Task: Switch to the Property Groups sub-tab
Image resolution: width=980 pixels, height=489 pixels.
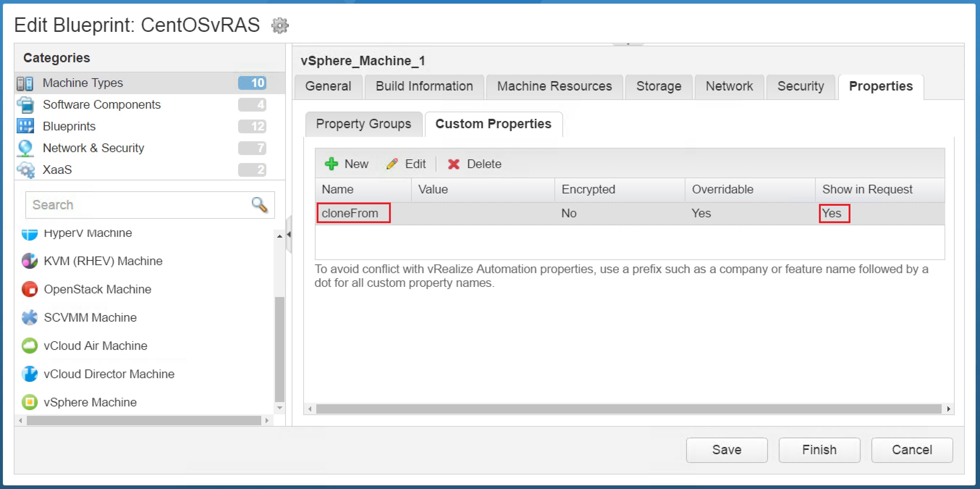Action: 363,124
